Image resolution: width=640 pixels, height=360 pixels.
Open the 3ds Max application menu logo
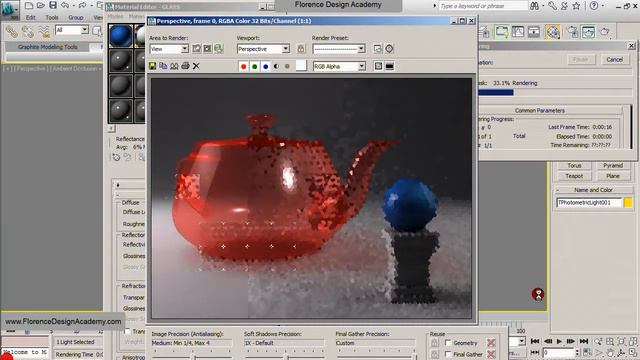9,10
